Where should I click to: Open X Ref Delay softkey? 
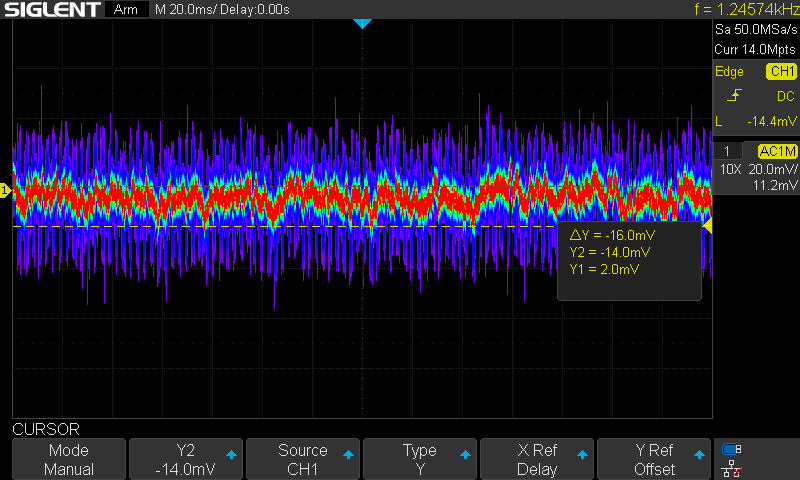coord(537,459)
